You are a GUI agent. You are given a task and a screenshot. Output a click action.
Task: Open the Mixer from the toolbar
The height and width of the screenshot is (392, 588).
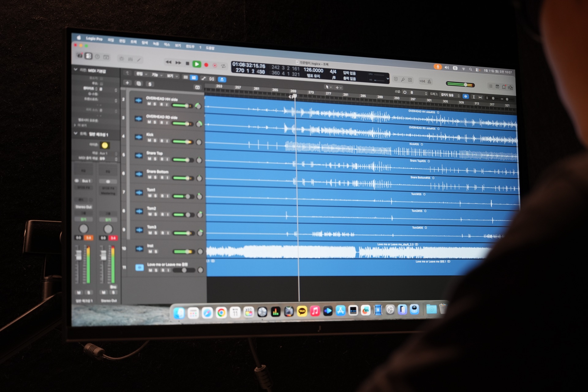pyautogui.click(x=130, y=59)
